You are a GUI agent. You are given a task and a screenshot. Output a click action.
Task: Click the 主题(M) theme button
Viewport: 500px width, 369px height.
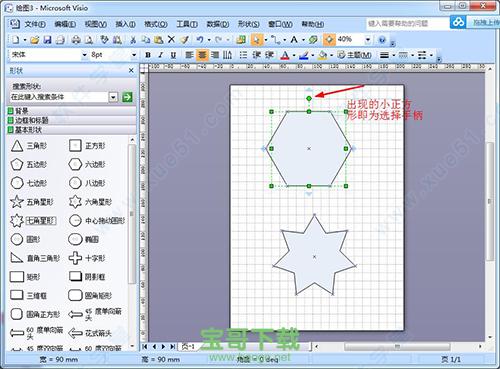(x=354, y=55)
